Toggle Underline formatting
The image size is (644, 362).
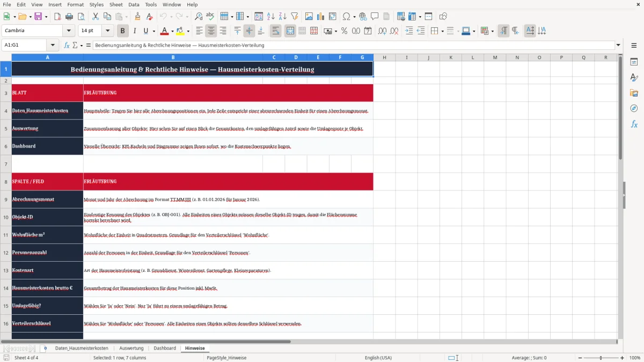click(145, 31)
